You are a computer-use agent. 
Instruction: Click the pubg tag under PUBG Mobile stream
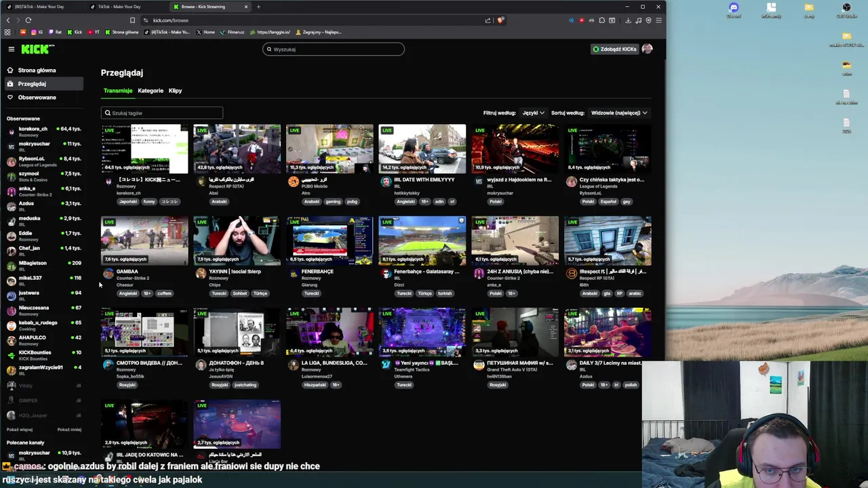352,202
